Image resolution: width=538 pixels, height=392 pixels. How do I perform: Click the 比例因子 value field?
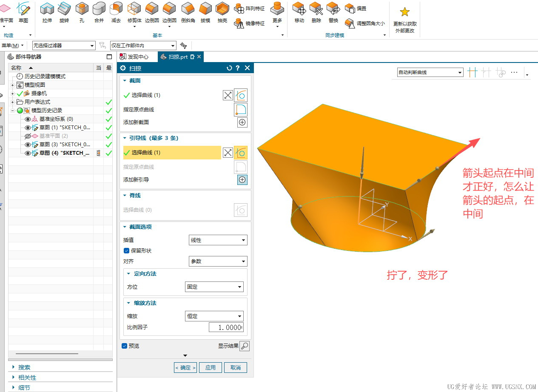[226, 328]
